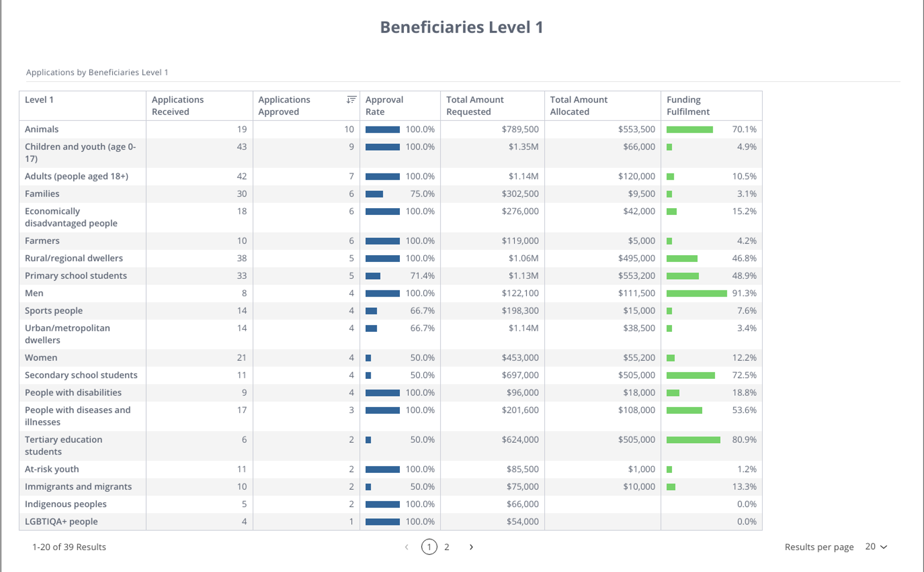The height and width of the screenshot is (572, 924).
Task: Click the sort icon in Applications Approved header
Action: pyautogui.click(x=351, y=100)
